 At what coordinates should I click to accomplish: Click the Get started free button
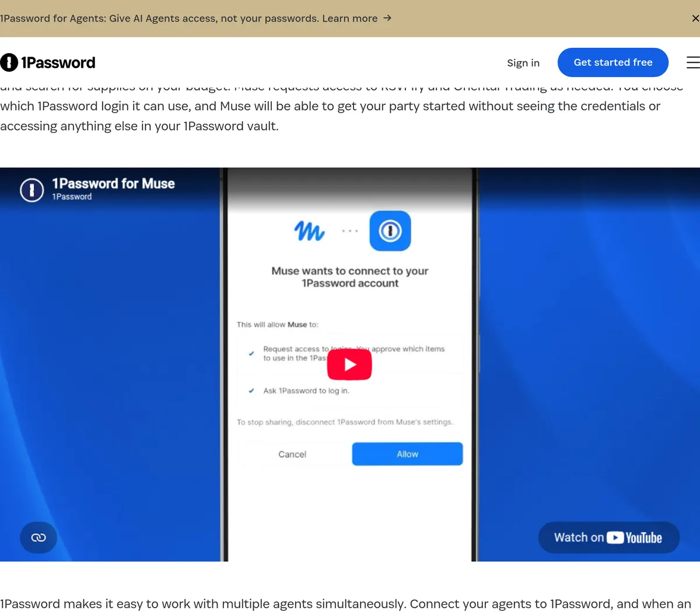click(613, 62)
